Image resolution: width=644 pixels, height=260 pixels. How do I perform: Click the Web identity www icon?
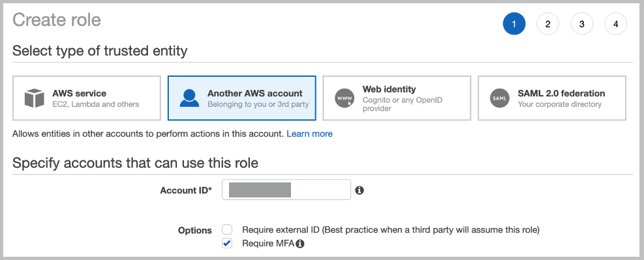tap(344, 98)
